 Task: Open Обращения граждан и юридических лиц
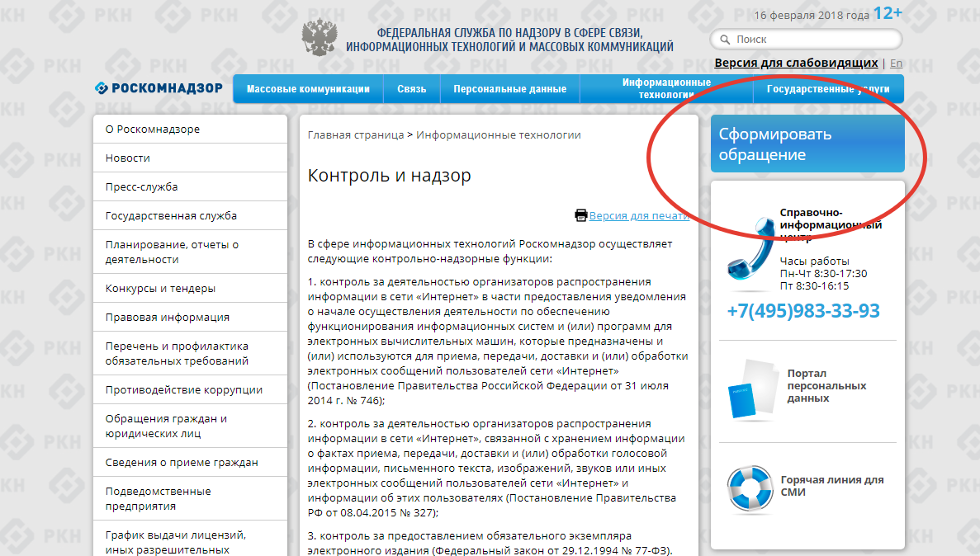click(190, 426)
